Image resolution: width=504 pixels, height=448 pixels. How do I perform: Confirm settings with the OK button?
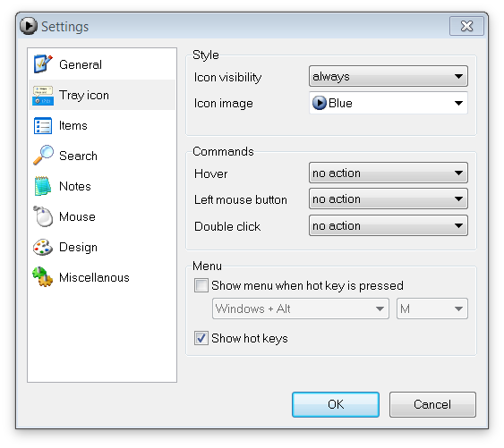(x=336, y=404)
